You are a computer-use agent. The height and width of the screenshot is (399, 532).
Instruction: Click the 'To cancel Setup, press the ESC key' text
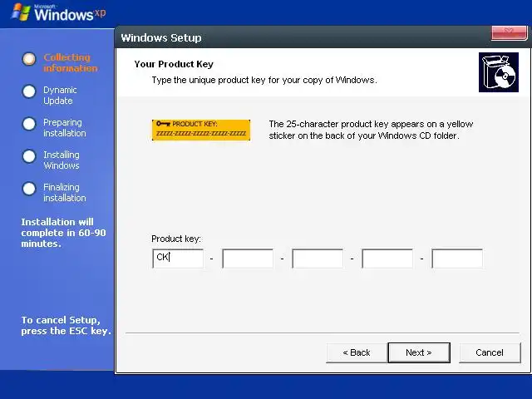[66, 325]
